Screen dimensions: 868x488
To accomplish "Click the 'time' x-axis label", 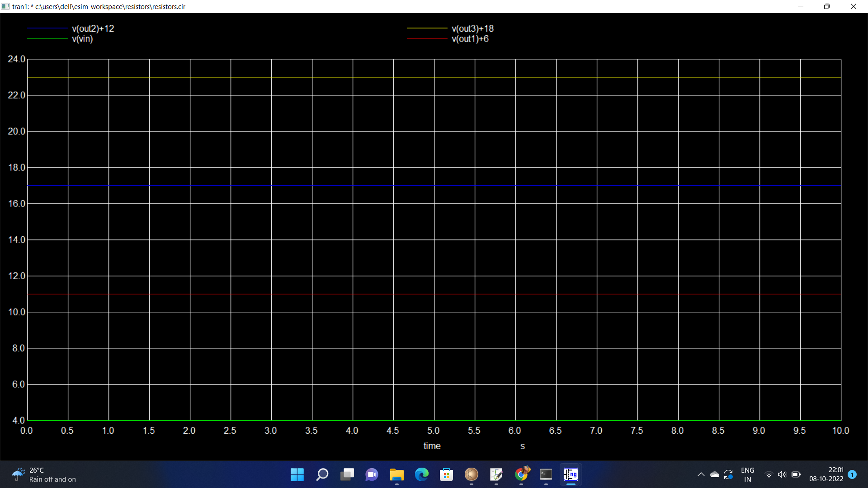I will point(432,446).
